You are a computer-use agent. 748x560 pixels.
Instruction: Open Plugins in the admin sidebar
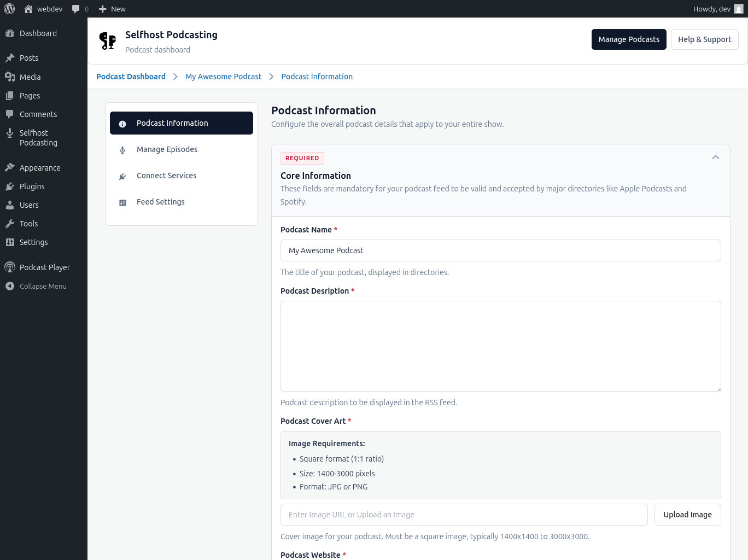(x=32, y=186)
